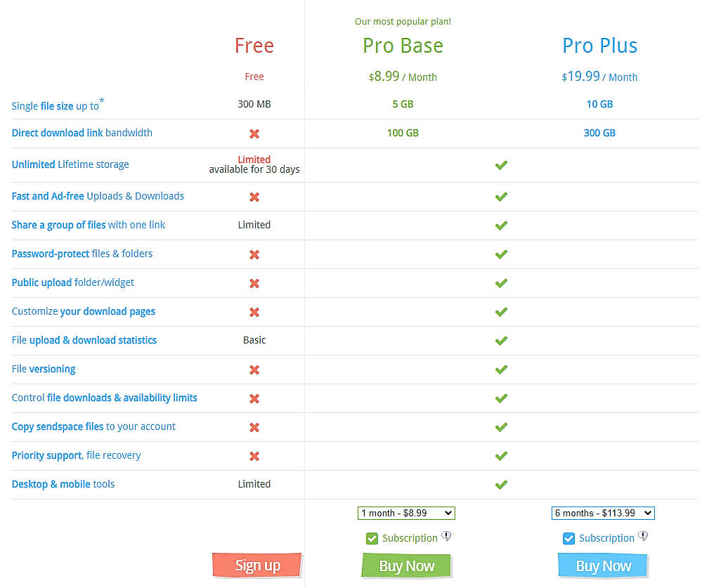Viewport: 709px width, 588px height.
Task: Click the red X for Free Customize download pages
Action: point(254,311)
